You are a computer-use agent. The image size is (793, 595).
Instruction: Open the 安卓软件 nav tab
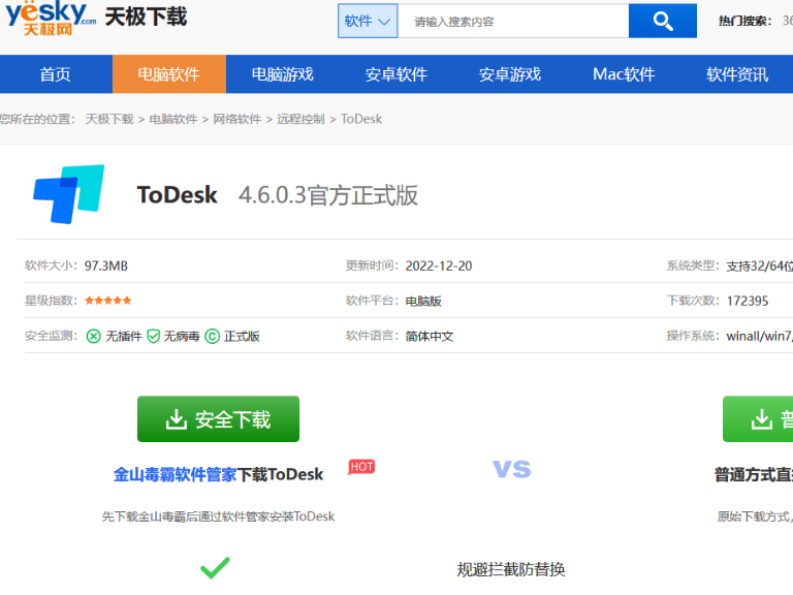tap(396, 74)
